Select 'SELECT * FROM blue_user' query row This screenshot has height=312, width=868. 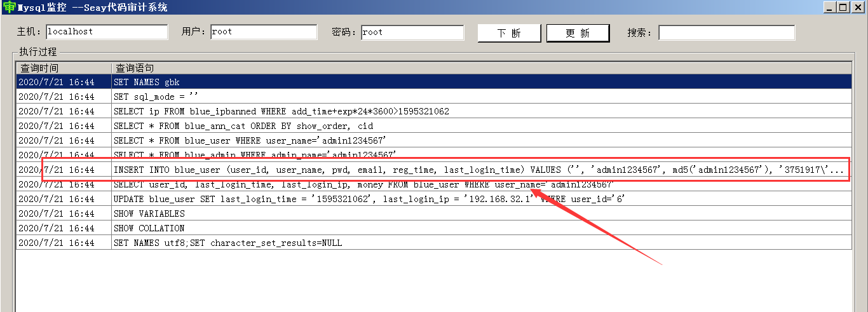(x=434, y=140)
